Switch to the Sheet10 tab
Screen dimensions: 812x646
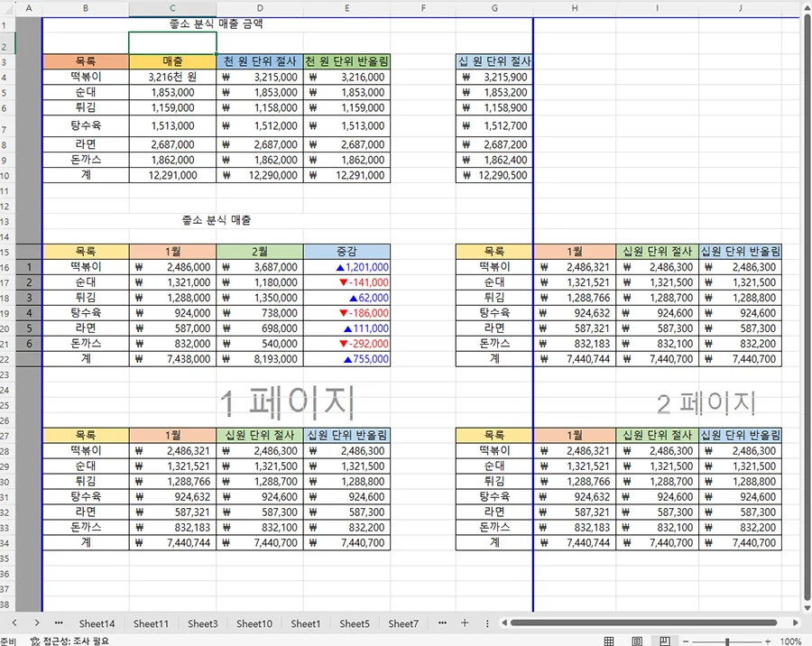tap(254, 623)
